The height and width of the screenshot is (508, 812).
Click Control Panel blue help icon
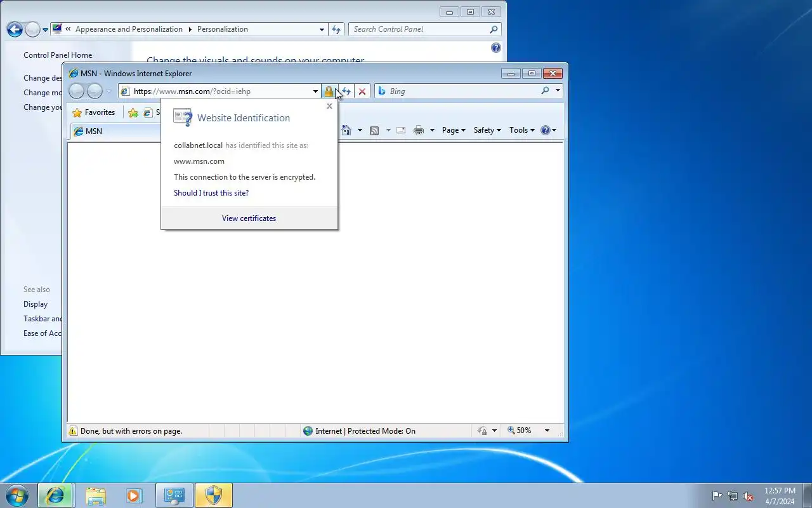pos(496,48)
